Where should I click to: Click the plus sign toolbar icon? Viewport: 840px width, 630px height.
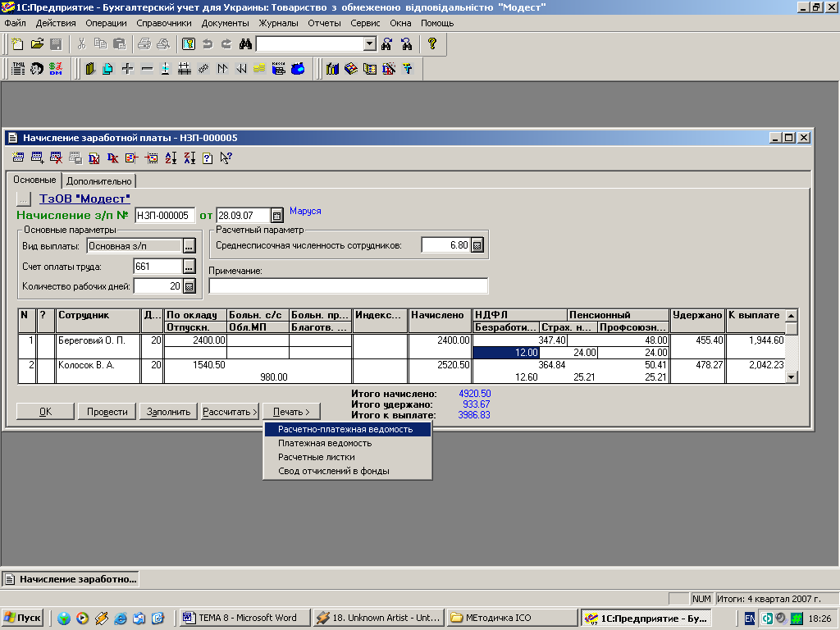click(x=127, y=69)
